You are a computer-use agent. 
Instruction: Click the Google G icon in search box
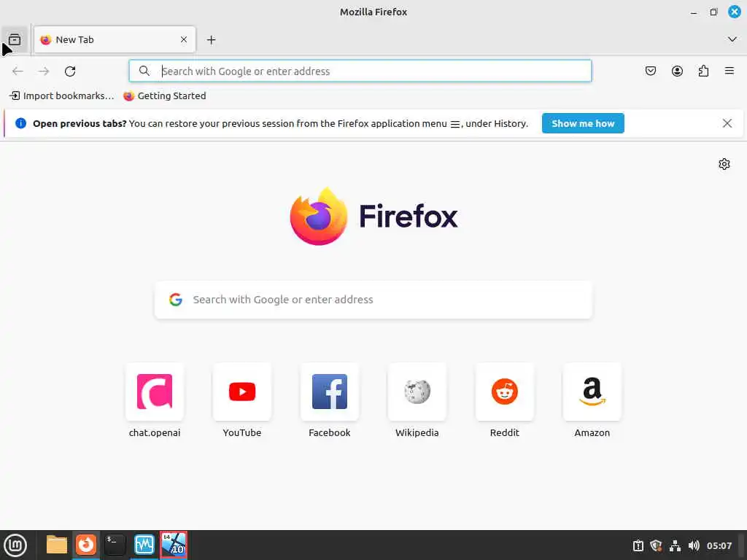tap(176, 300)
